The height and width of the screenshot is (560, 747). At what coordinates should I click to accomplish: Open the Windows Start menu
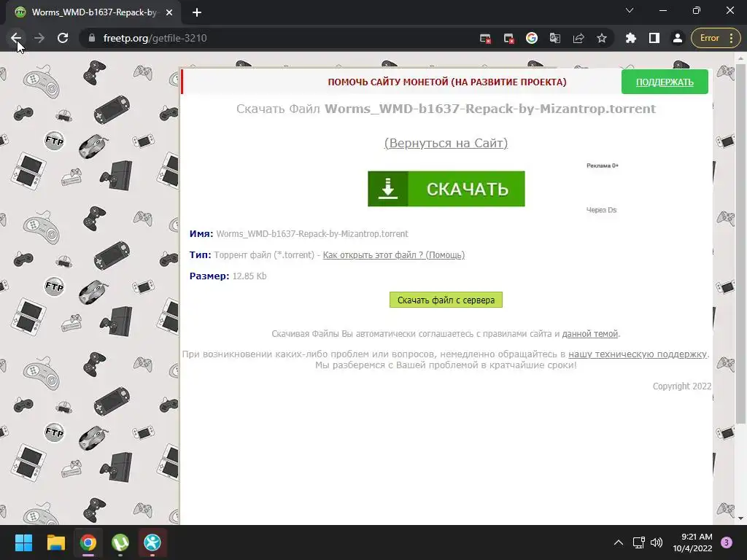pos(23,542)
